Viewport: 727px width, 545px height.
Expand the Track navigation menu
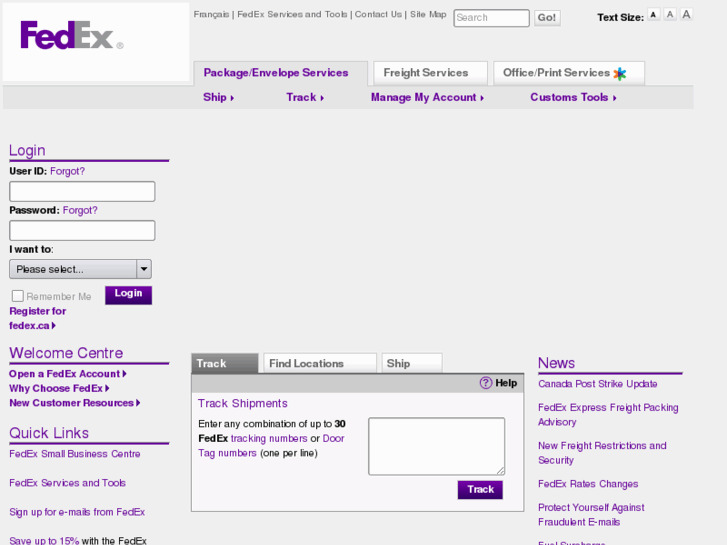(x=305, y=97)
